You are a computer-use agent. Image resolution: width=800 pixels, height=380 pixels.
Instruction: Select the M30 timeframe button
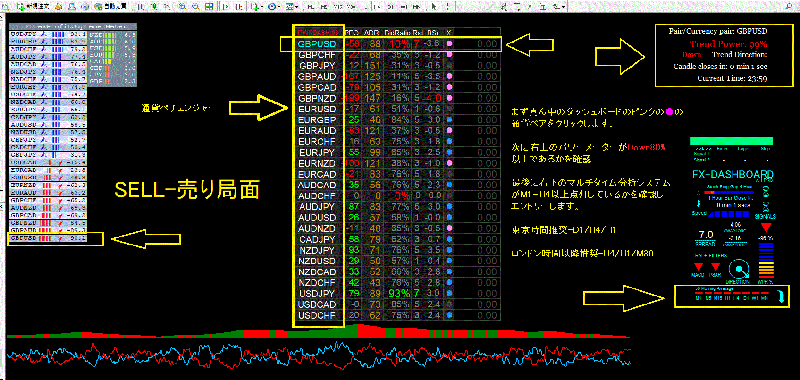[x=351, y=7]
